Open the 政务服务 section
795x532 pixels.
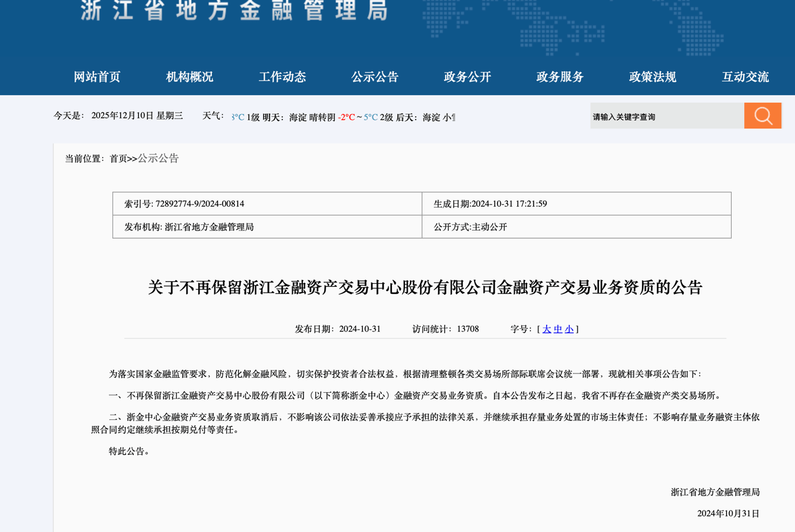558,76
